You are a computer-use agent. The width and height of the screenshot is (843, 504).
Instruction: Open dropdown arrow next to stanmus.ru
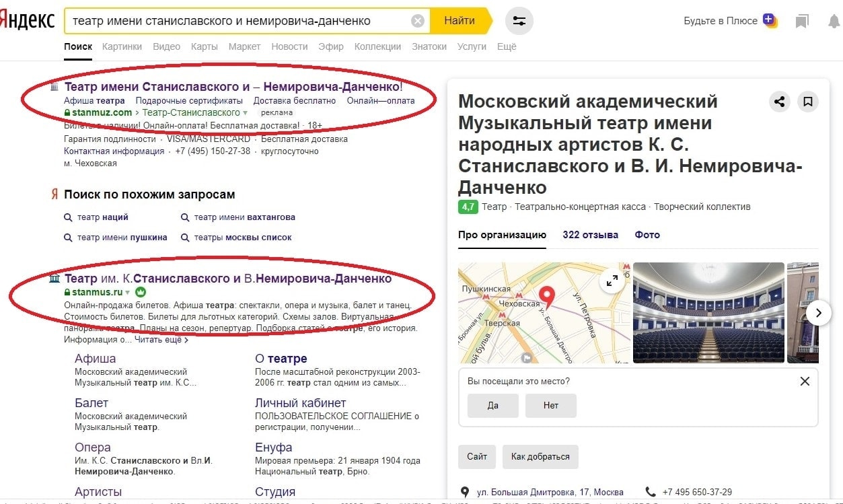click(128, 293)
